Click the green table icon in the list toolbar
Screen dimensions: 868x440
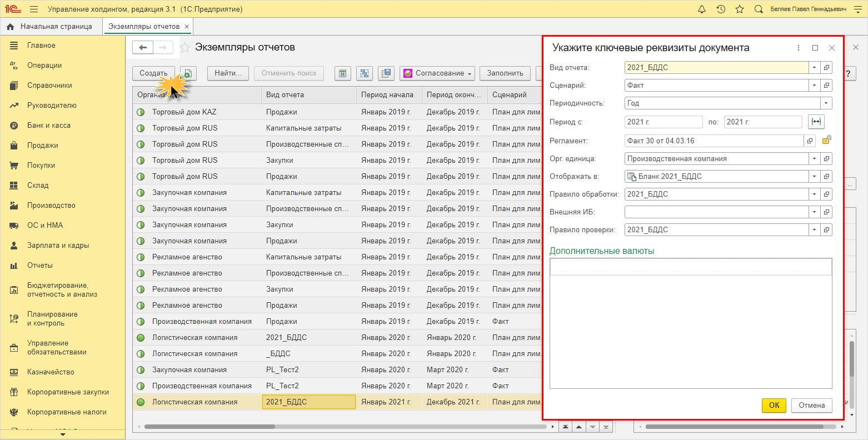click(343, 73)
